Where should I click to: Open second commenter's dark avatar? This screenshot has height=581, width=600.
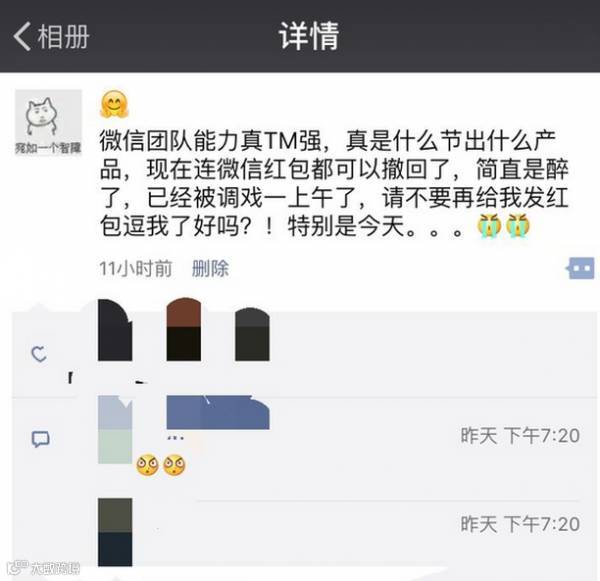point(115,532)
